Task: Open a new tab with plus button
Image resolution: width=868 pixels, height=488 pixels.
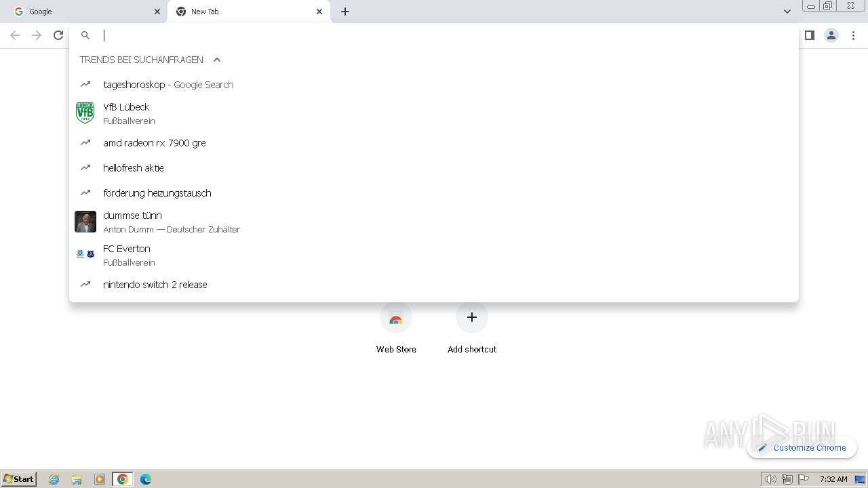Action: (x=345, y=12)
